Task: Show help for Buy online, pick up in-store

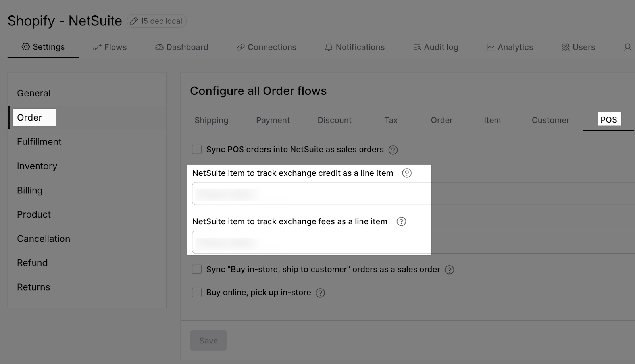Action: click(320, 293)
